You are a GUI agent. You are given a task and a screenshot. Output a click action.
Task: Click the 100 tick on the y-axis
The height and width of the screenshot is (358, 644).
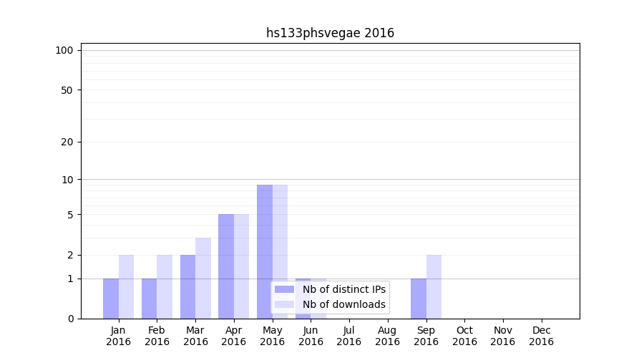[x=64, y=50]
